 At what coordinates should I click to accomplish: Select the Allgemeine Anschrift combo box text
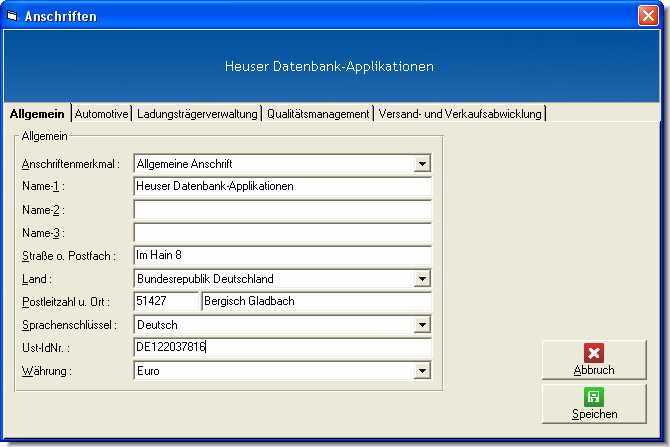click(x=184, y=164)
